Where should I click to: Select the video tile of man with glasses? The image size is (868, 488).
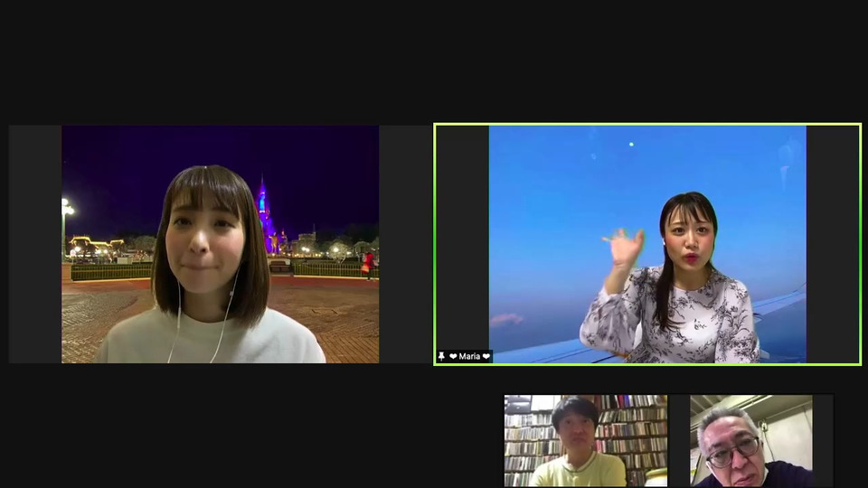[751, 440]
